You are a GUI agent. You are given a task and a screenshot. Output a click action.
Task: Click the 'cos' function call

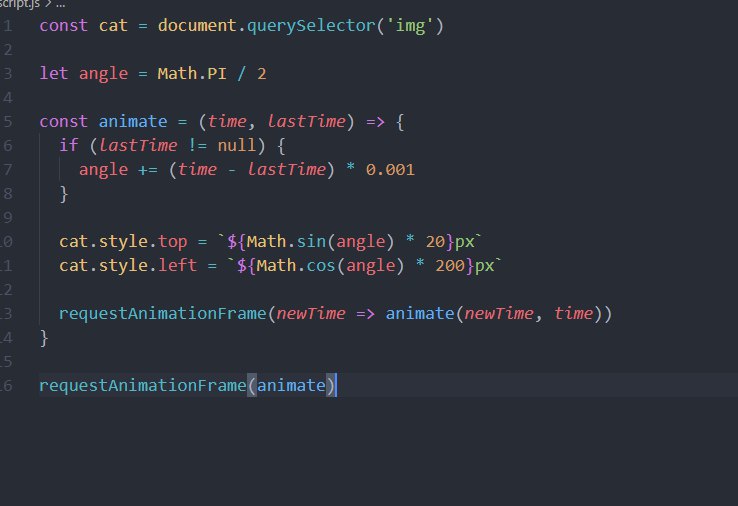(x=321, y=265)
